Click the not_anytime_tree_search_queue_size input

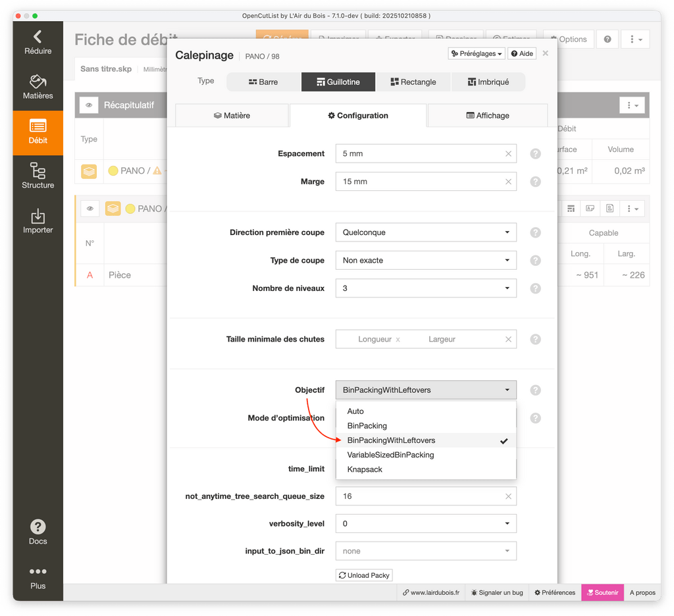click(420, 496)
